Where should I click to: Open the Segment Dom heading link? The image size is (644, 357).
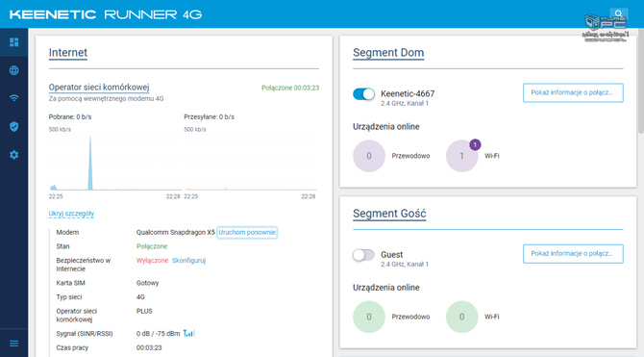point(388,53)
